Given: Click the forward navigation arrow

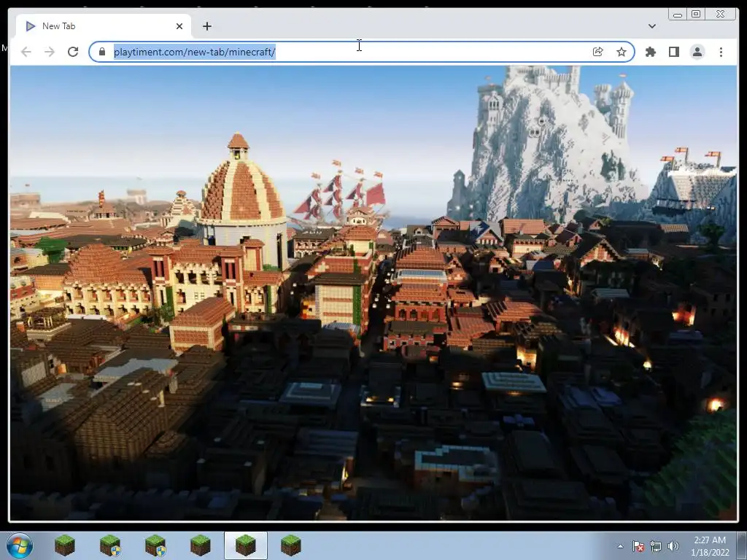Looking at the screenshot, I should point(50,52).
